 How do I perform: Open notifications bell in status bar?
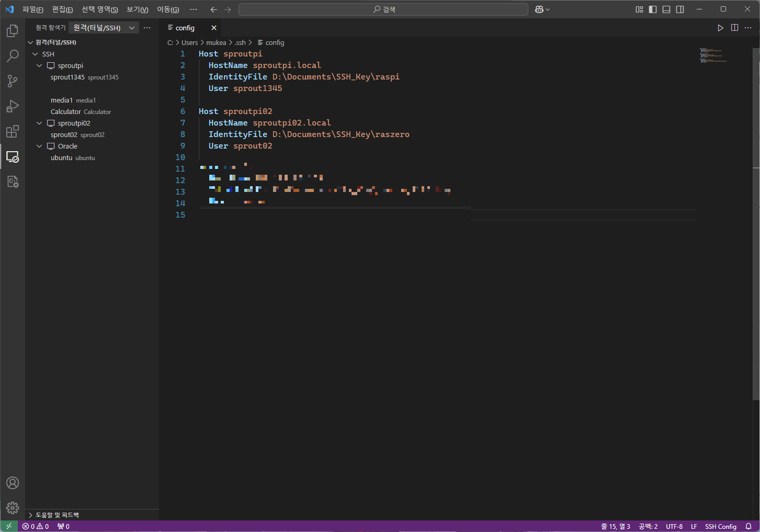[x=748, y=526]
